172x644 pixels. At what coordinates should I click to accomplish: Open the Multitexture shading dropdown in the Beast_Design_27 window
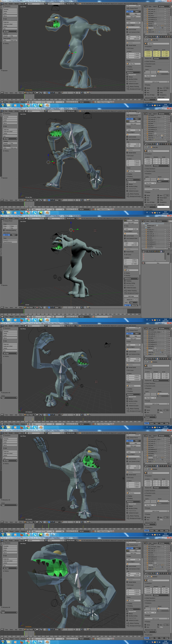[x=133, y=72]
